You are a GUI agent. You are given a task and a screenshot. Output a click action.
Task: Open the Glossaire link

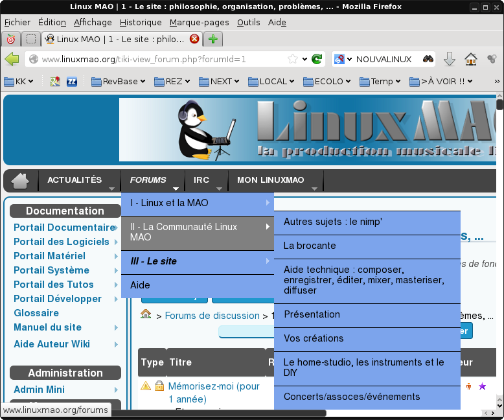(36, 313)
